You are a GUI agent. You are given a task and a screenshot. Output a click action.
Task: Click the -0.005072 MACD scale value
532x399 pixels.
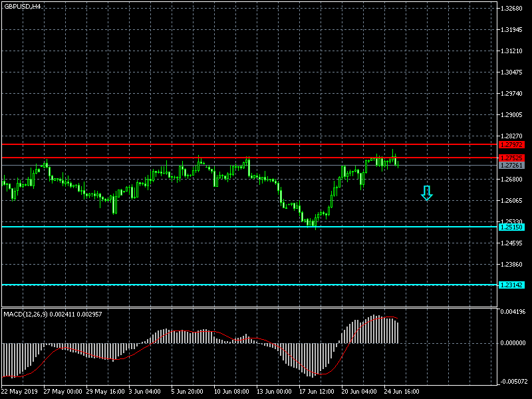tap(513, 382)
